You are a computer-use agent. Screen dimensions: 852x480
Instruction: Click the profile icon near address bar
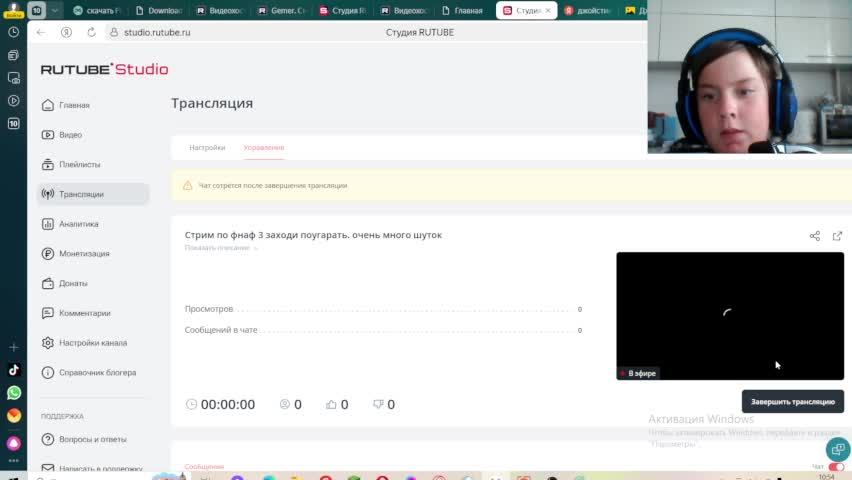click(x=66, y=33)
